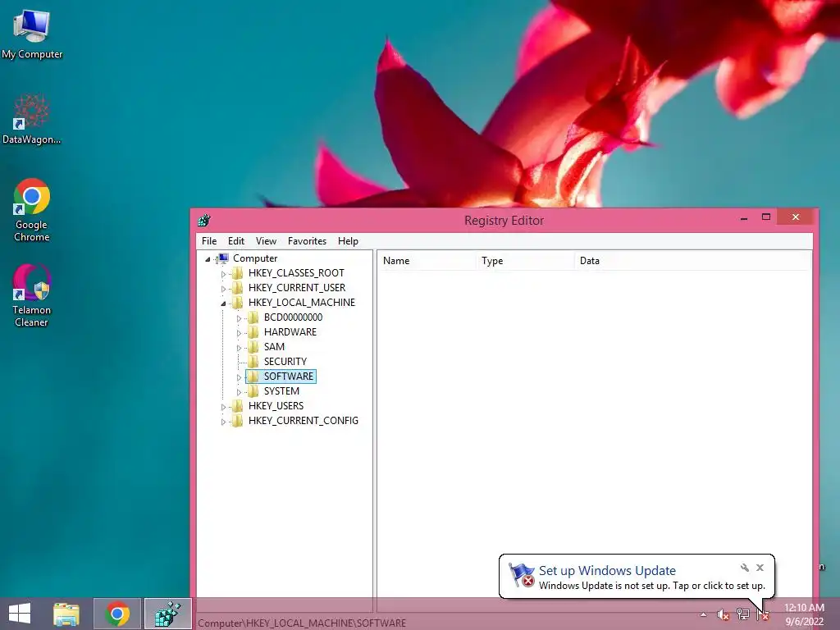Click the Set up Windows Update link
This screenshot has height=630, width=840.
(607, 571)
